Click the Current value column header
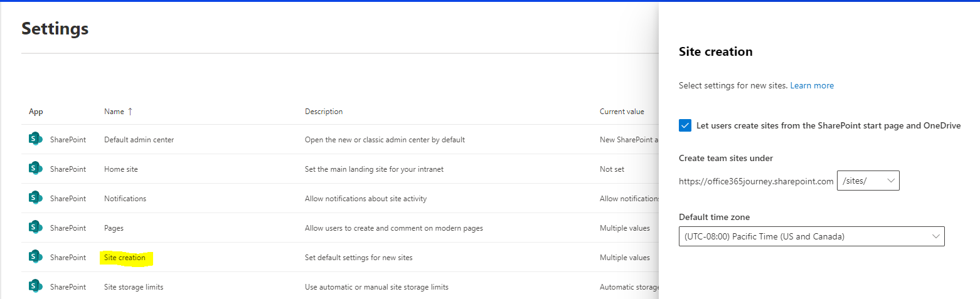This screenshot has height=299, width=980. coord(622,112)
